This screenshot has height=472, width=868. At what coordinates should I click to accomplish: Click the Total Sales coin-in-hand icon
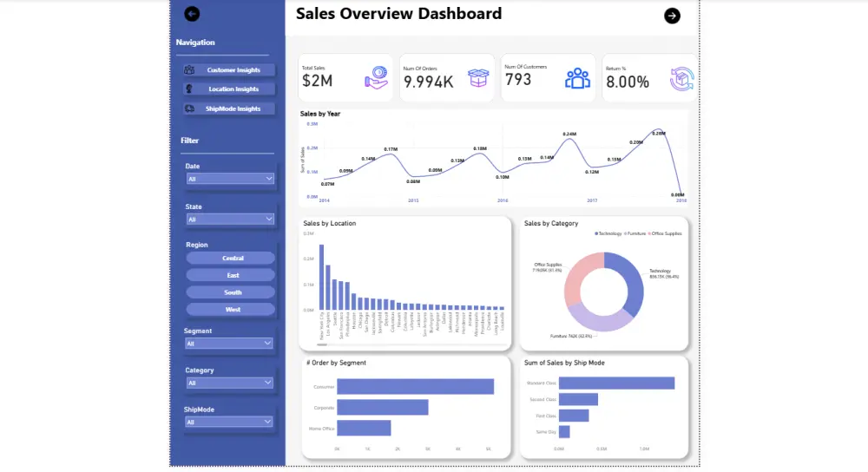[x=377, y=77]
